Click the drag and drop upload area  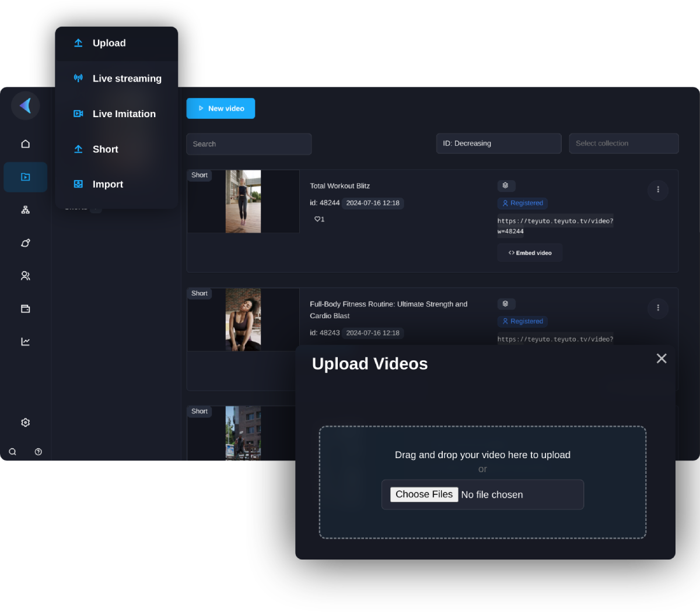click(482, 483)
